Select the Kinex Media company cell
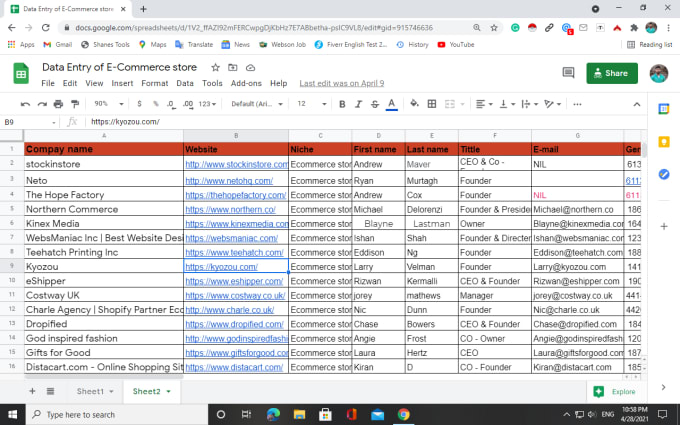Image resolution: width=680 pixels, height=425 pixels. [x=104, y=224]
